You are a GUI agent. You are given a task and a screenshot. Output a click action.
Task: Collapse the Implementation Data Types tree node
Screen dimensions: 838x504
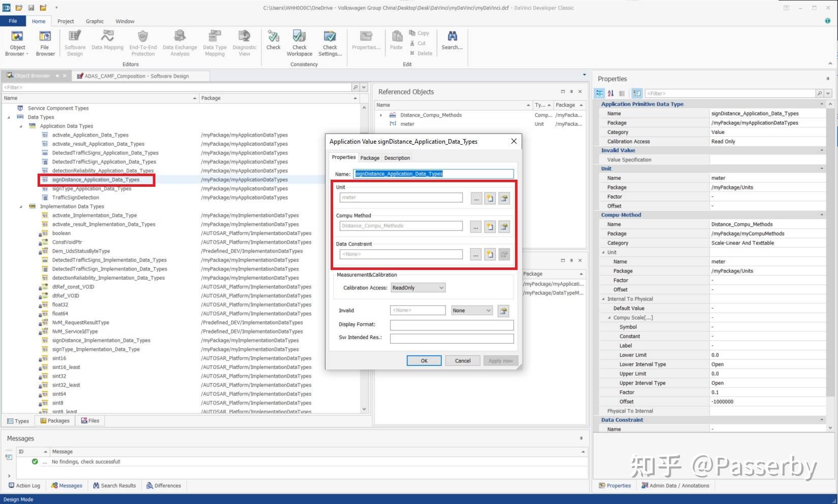[x=21, y=207]
